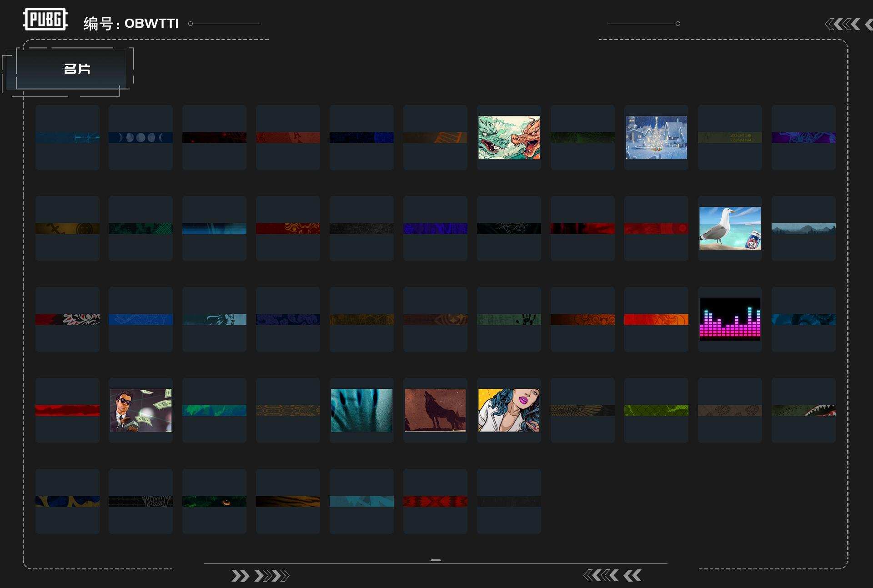Pick the blue and yellow camo banner nameplate
Viewport: 873px width, 588px height.
[67, 501]
